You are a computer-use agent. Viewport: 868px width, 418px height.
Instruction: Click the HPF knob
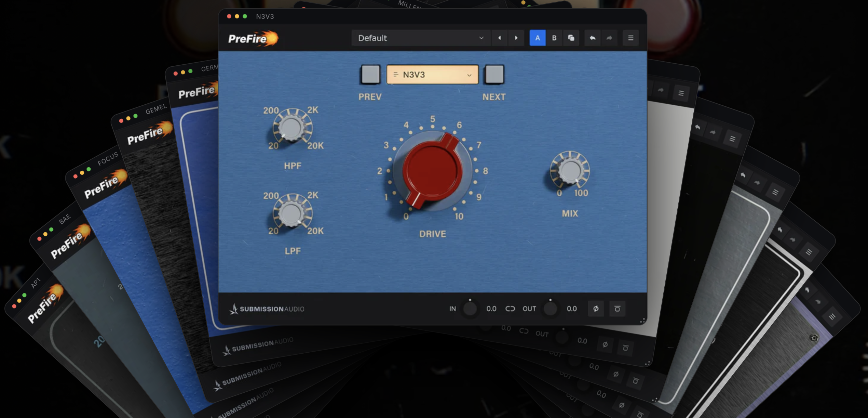point(292,127)
